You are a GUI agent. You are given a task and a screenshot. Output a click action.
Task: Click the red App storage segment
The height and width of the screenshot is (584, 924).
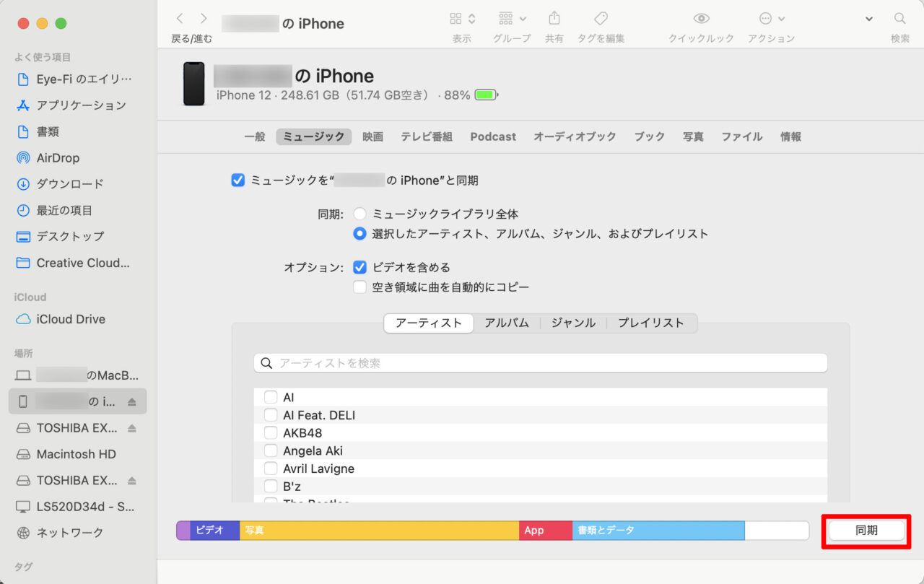(x=546, y=531)
